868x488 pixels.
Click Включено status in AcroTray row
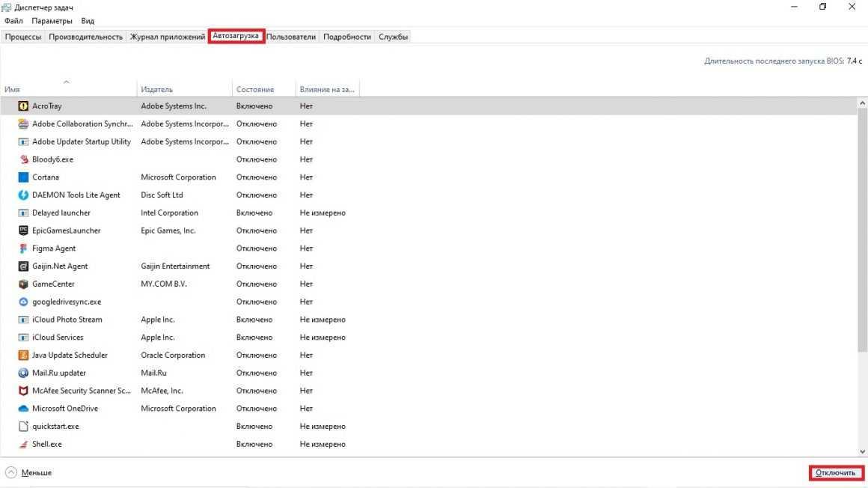(254, 106)
